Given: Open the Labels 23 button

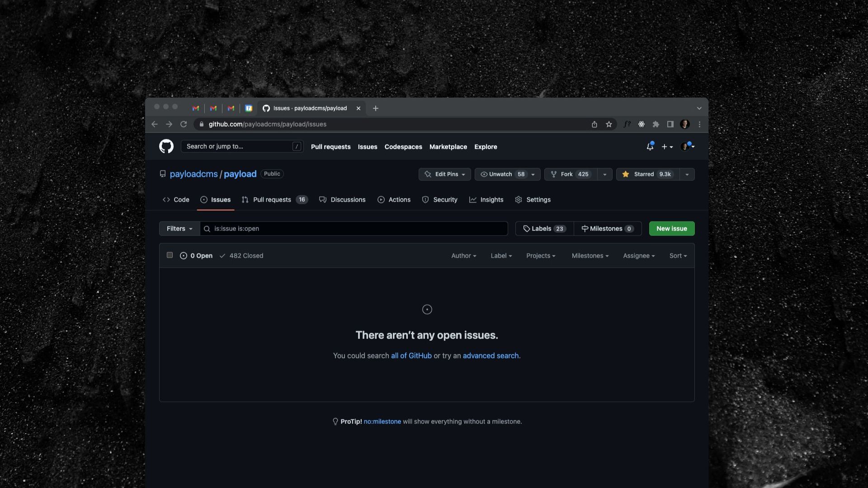Looking at the screenshot, I should pyautogui.click(x=544, y=229).
